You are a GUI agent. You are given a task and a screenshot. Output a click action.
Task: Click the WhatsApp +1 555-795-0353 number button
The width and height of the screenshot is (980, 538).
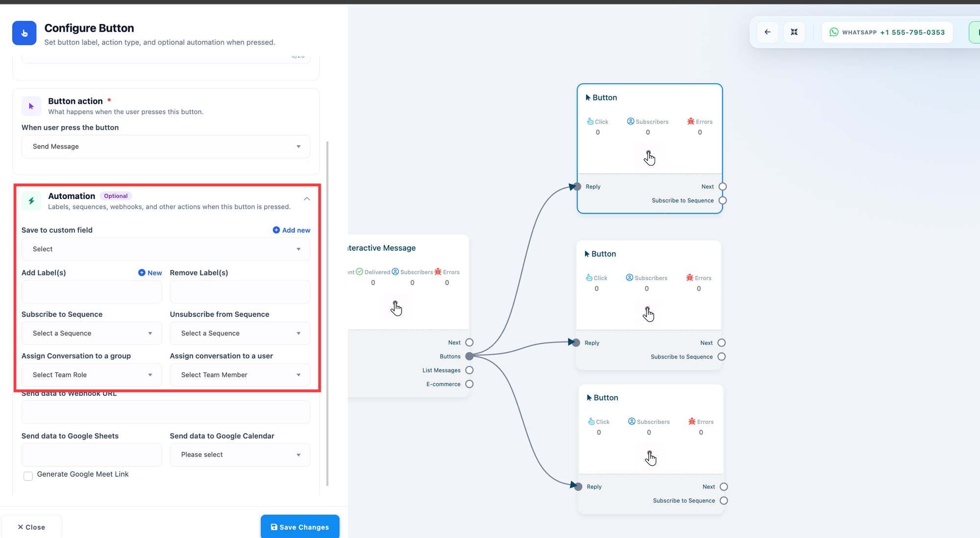pos(887,32)
